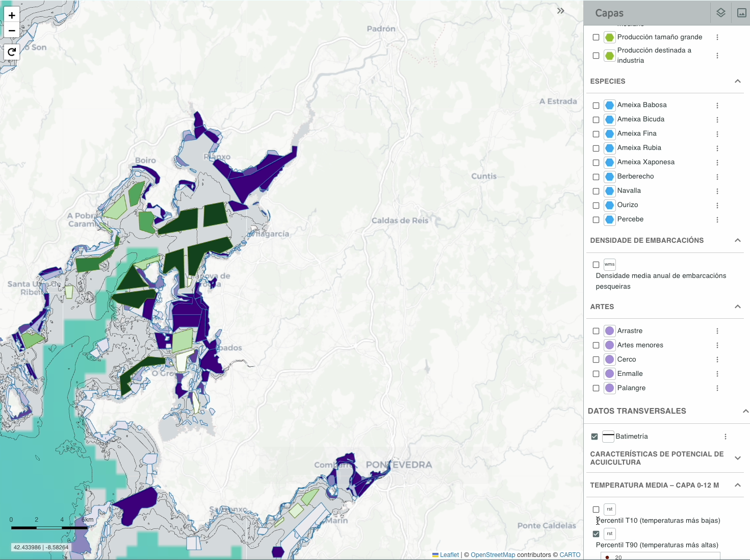
Task: Open three-dot menu for Arrastre
Action: (x=717, y=331)
